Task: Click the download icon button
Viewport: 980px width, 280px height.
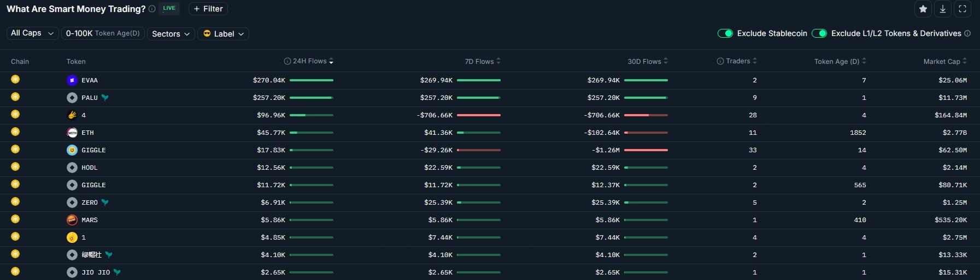Action: (943, 9)
